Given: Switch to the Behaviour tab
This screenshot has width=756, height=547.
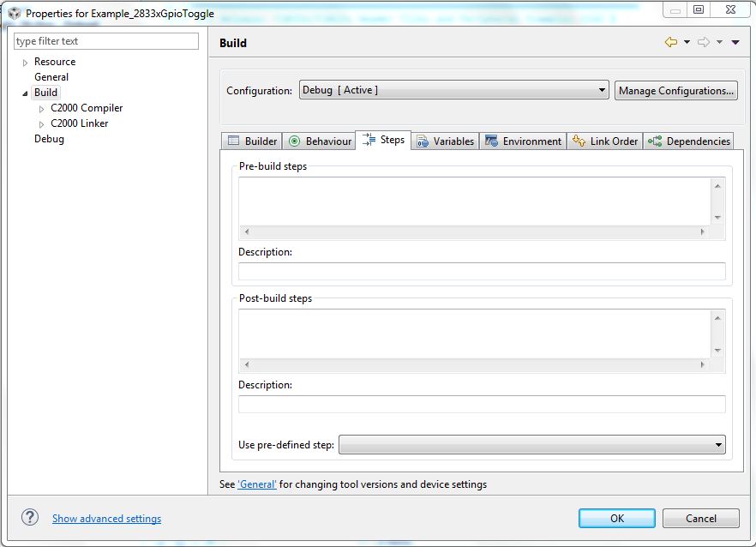Looking at the screenshot, I should click(320, 141).
